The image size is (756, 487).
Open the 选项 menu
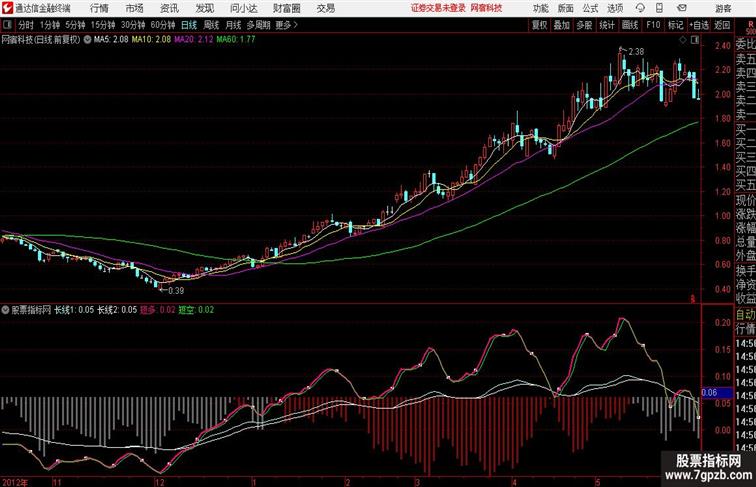pos(615,8)
